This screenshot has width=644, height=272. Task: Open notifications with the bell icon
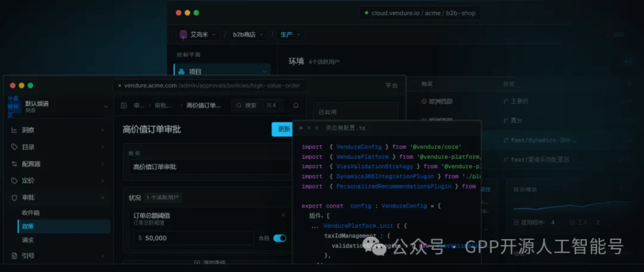pos(296,106)
